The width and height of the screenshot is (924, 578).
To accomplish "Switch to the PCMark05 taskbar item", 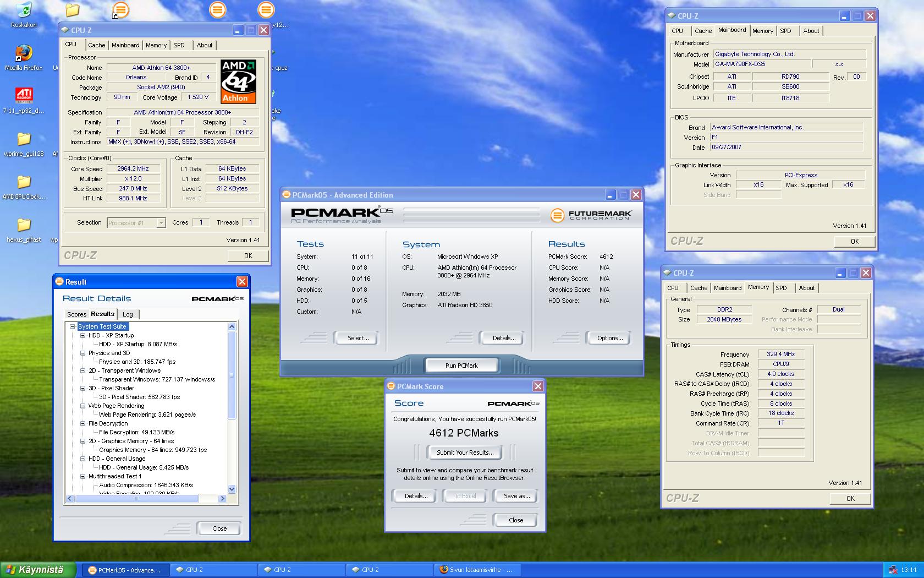I will (x=125, y=570).
